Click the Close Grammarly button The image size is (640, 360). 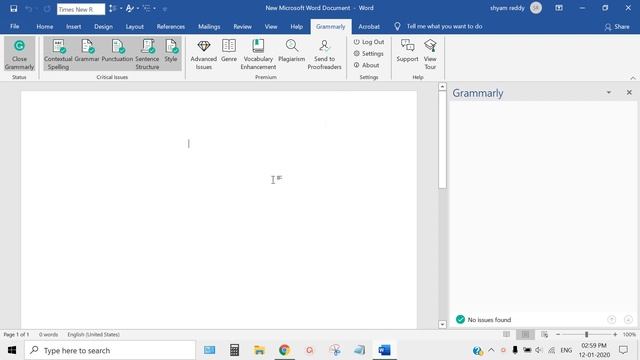point(19,54)
